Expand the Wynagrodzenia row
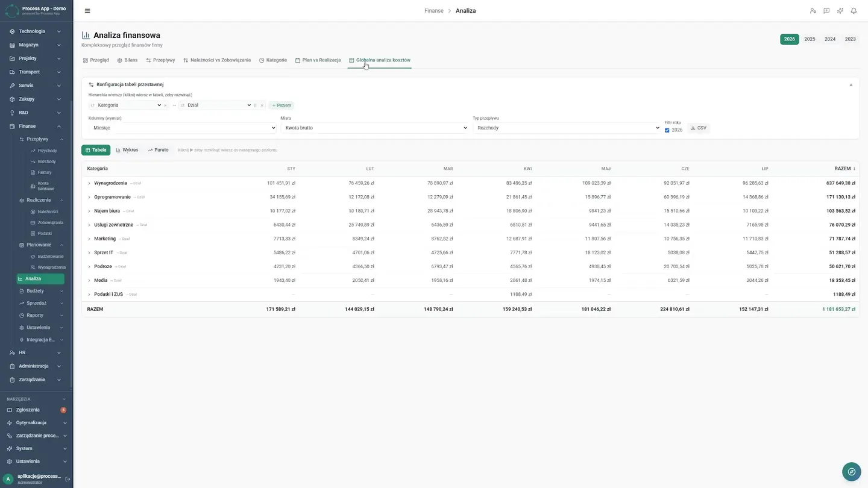This screenshot has height=488, width=868. point(89,183)
